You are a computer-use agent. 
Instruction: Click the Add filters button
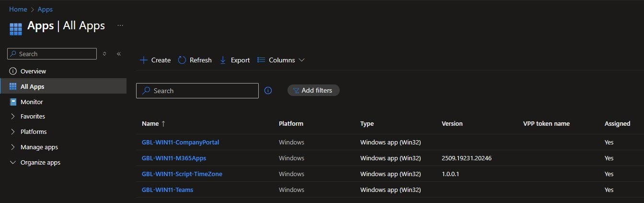pyautogui.click(x=313, y=90)
